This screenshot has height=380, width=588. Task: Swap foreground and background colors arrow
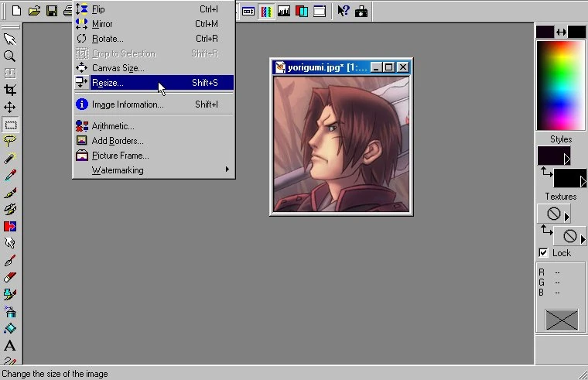click(x=561, y=33)
